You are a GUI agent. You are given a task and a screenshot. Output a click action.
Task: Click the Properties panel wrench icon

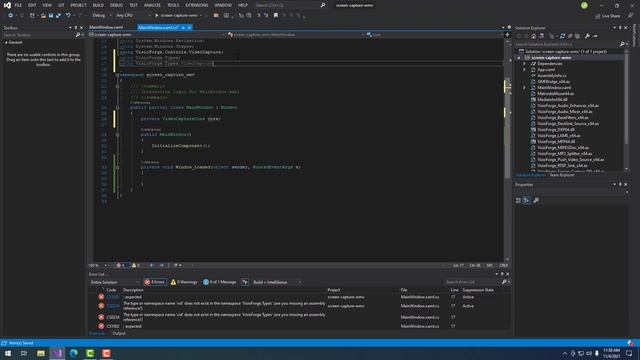pyautogui.click(x=536, y=200)
